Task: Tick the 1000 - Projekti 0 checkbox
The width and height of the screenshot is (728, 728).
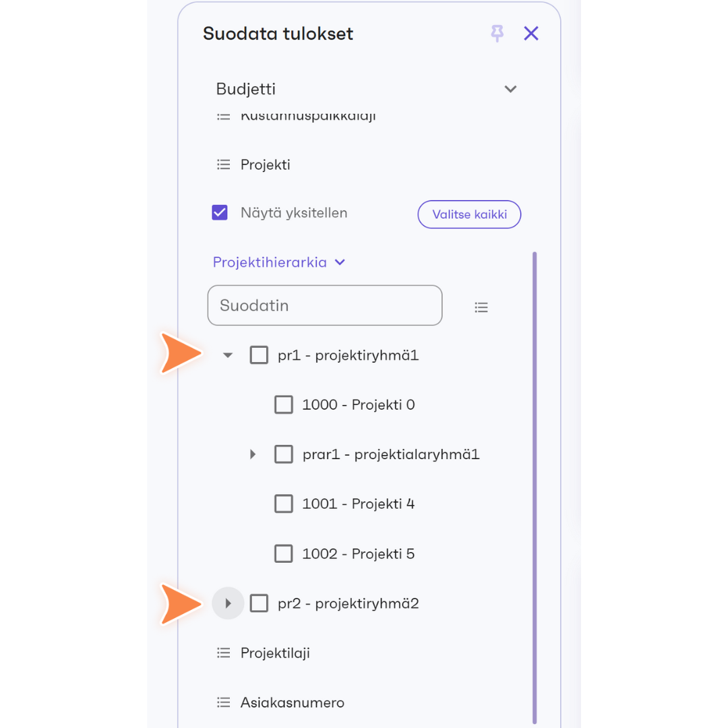Action: pos(284,404)
